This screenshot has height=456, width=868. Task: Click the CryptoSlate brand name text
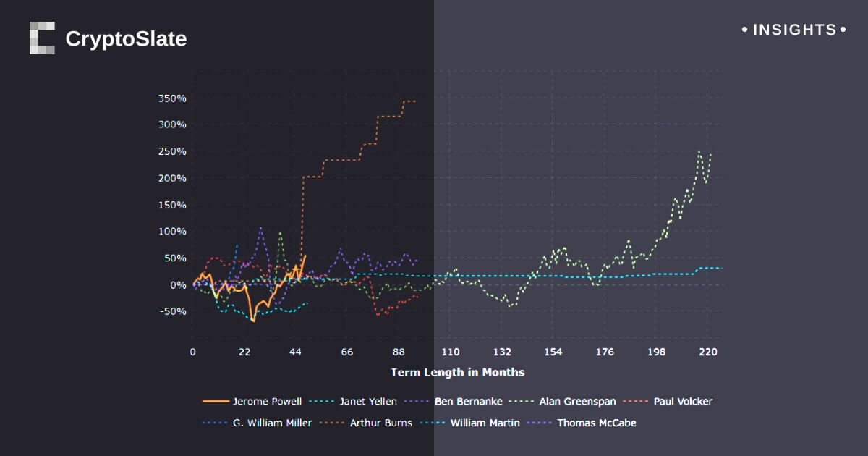pyautogui.click(x=126, y=38)
